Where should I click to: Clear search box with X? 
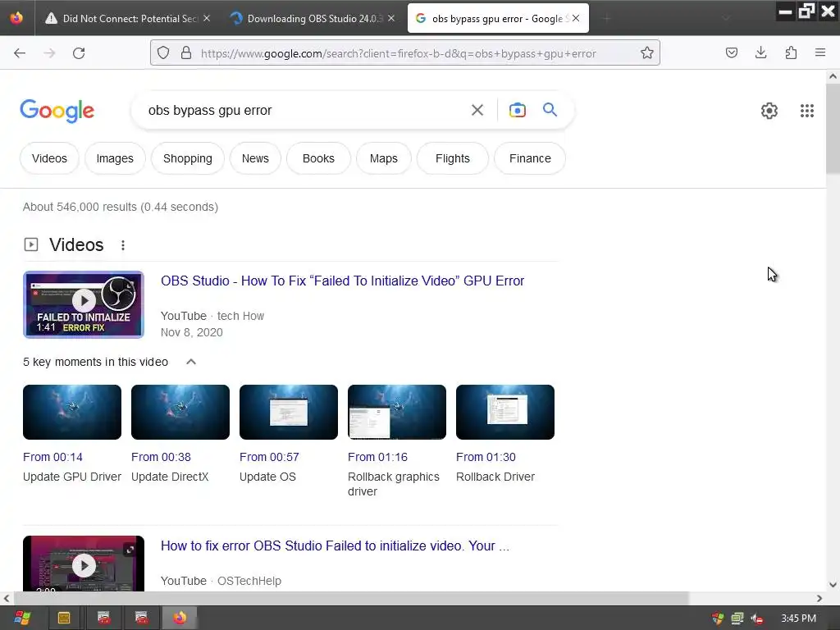pos(477,111)
